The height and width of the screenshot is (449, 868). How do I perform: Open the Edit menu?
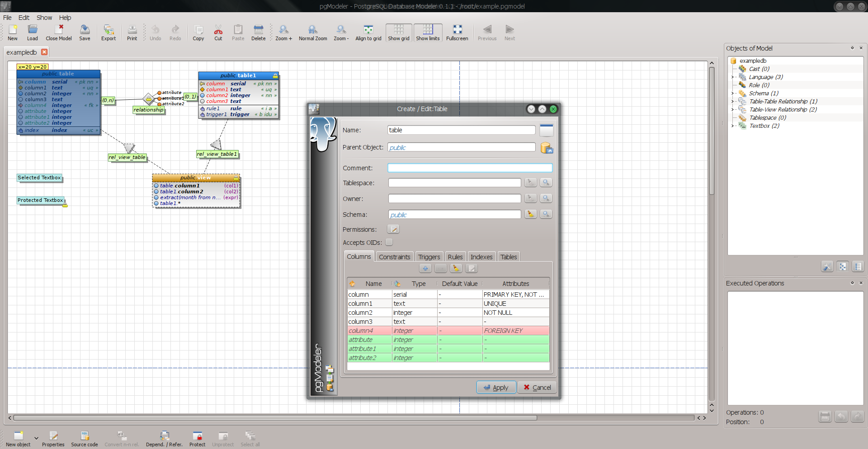[x=24, y=18]
